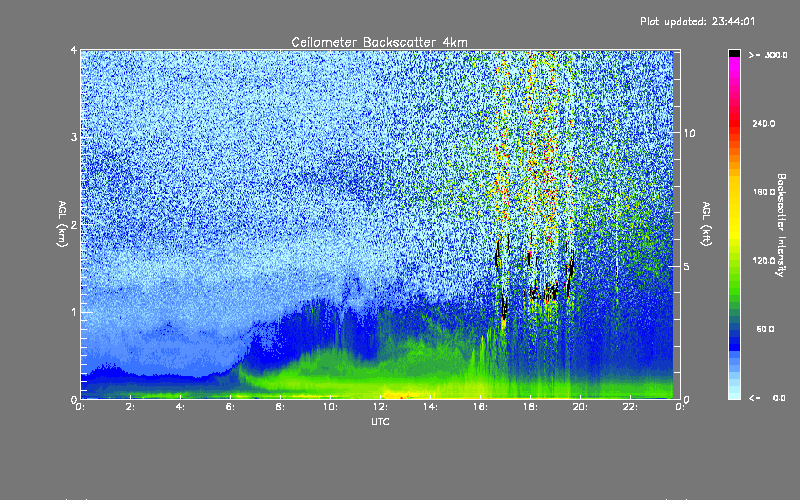Click the "6:" UTC hour tick label
800x500 pixels.
click(x=230, y=407)
